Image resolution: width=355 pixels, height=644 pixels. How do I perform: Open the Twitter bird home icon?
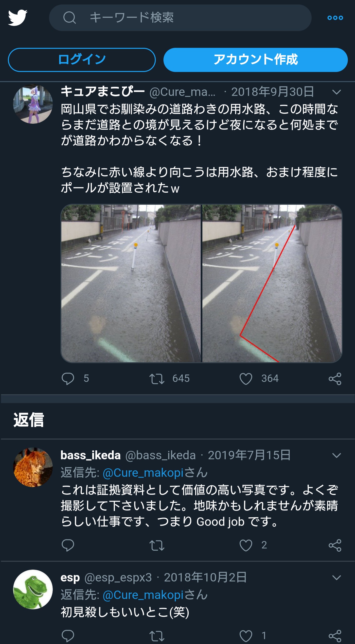point(18,18)
